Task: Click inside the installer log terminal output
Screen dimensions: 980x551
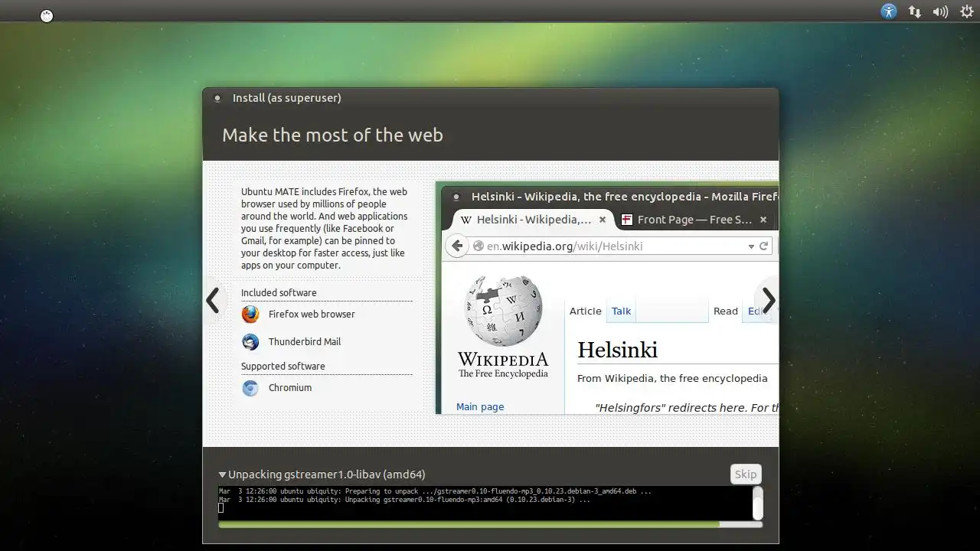Action: tap(485, 503)
